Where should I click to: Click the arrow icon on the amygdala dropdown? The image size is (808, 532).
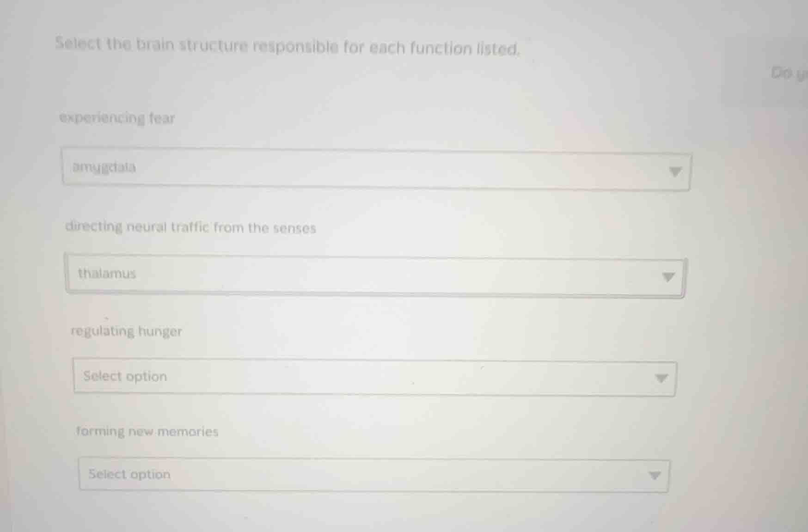(675, 172)
